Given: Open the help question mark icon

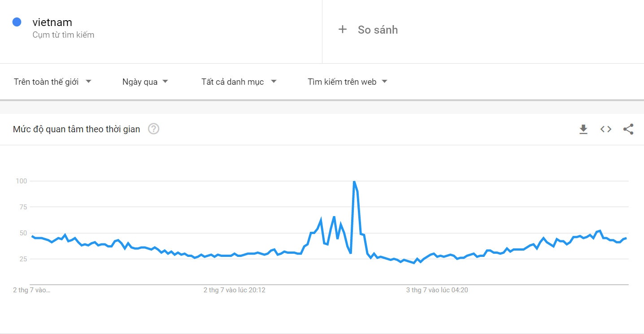Looking at the screenshot, I should point(154,129).
